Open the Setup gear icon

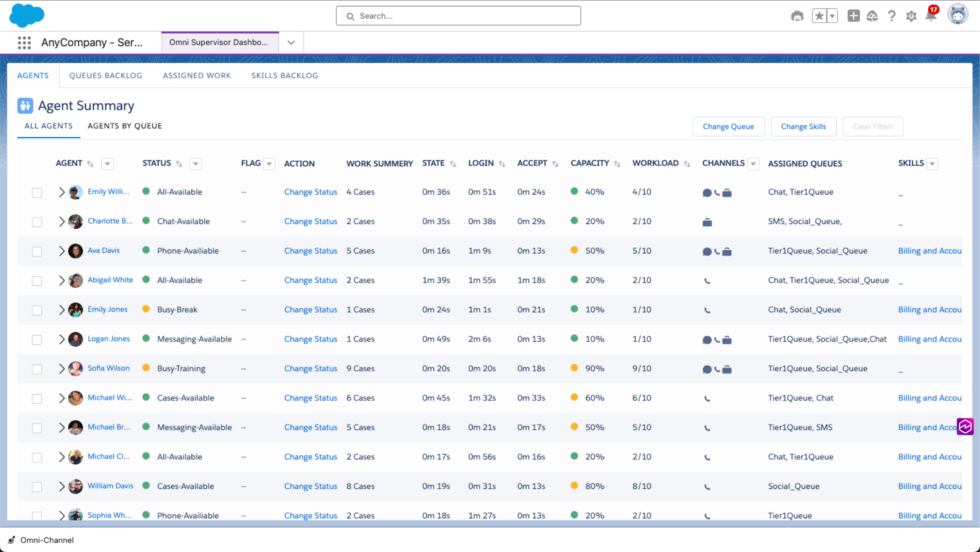[x=911, y=16]
